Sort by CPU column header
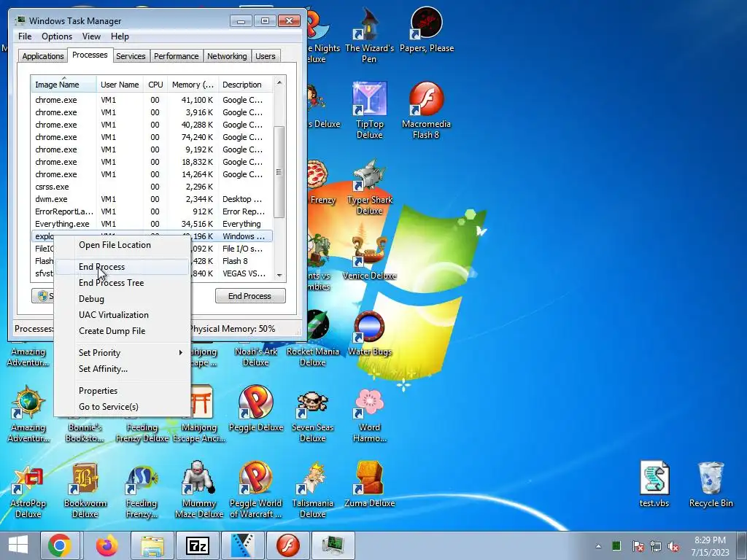This screenshot has width=747, height=560. tap(155, 85)
